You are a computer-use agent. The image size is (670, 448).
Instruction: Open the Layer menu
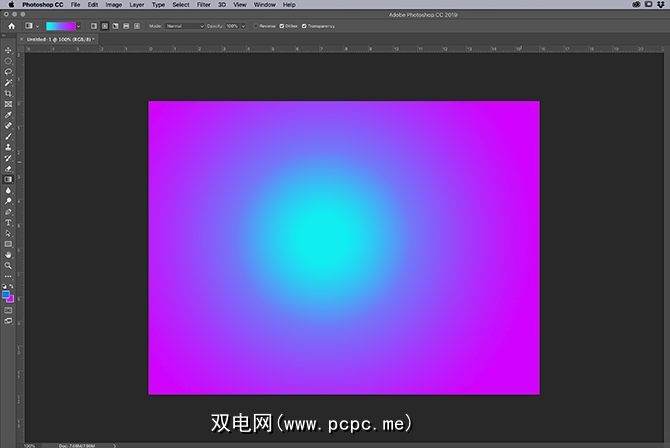136,5
